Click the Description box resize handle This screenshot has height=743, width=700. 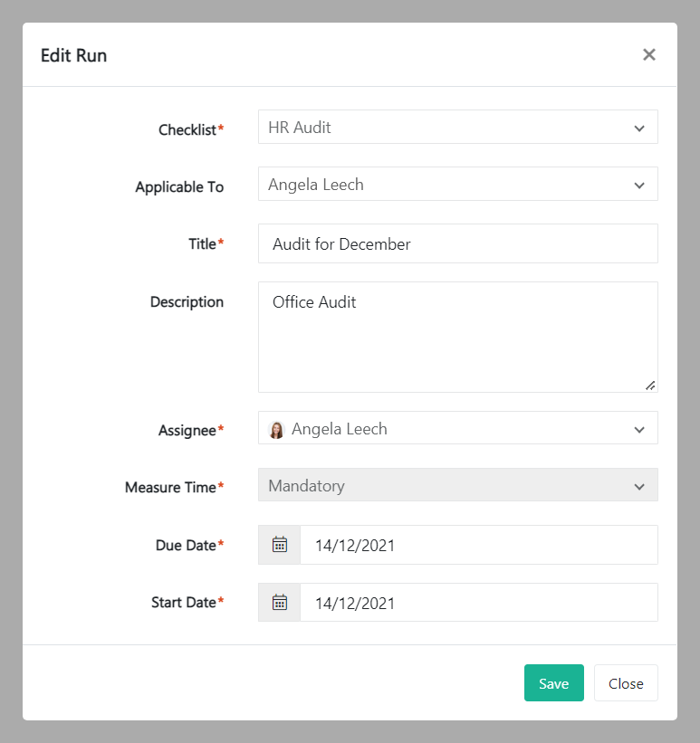[649, 385]
